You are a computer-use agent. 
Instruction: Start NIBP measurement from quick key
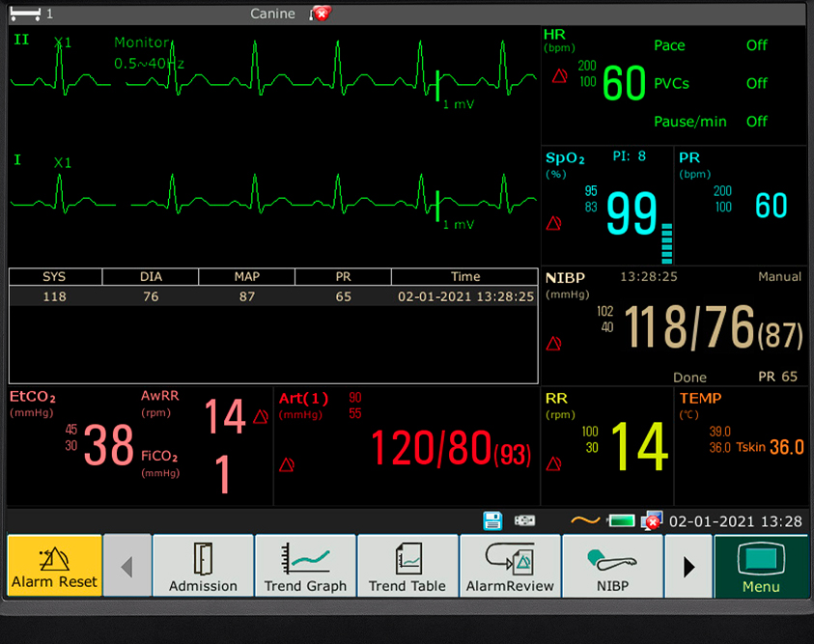(612, 566)
